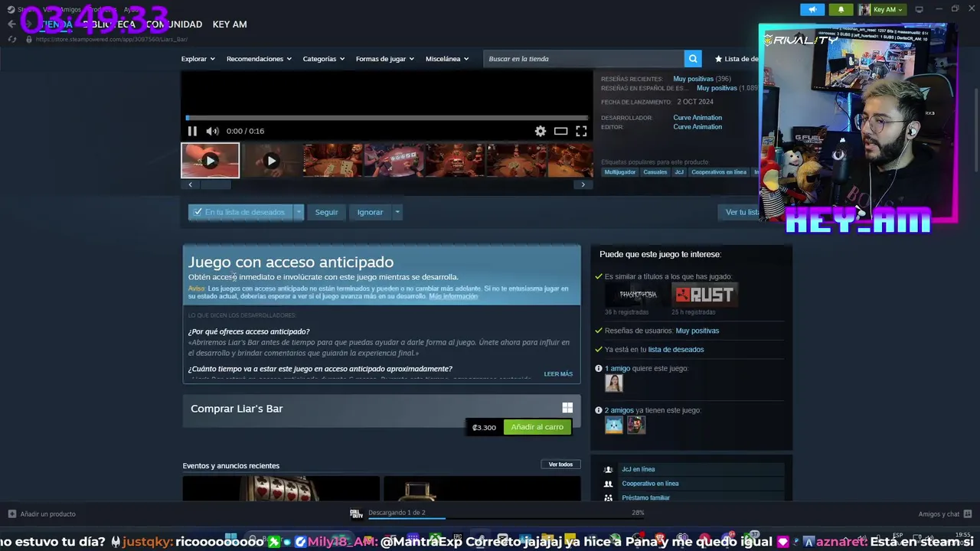Mute the trailer volume
This screenshot has height=551, width=980.
click(212, 131)
